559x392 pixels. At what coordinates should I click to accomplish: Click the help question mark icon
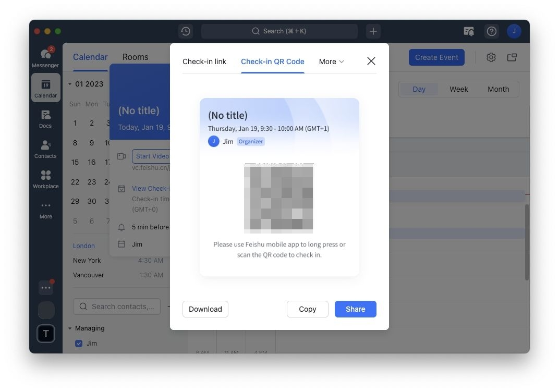[x=491, y=31]
